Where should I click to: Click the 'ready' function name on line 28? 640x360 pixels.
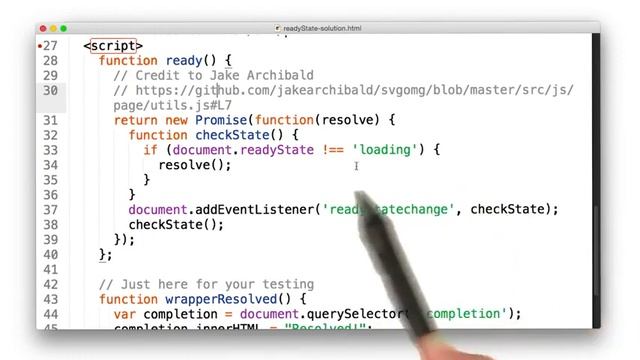click(x=184, y=61)
